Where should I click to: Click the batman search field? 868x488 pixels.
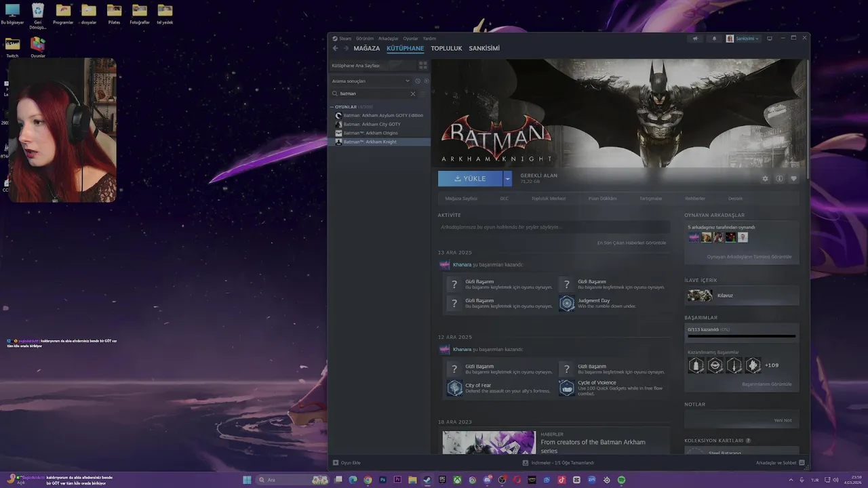click(x=373, y=94)
